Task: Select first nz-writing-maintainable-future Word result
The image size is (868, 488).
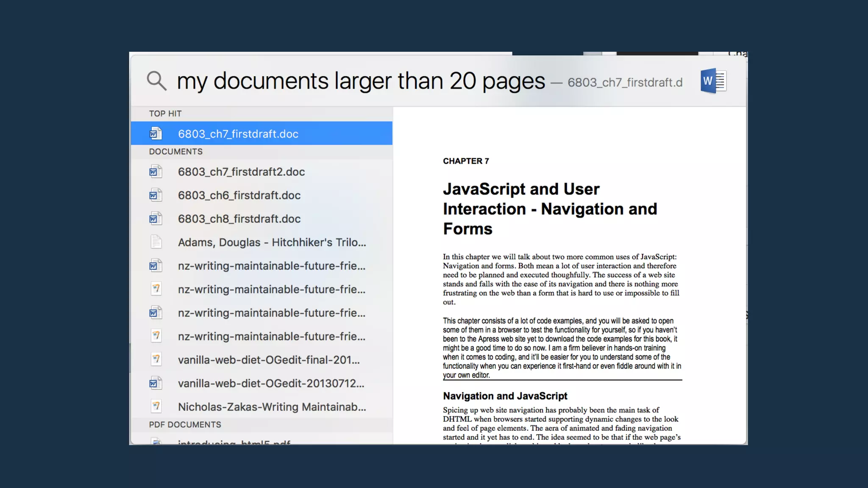Action: [271, 266]
